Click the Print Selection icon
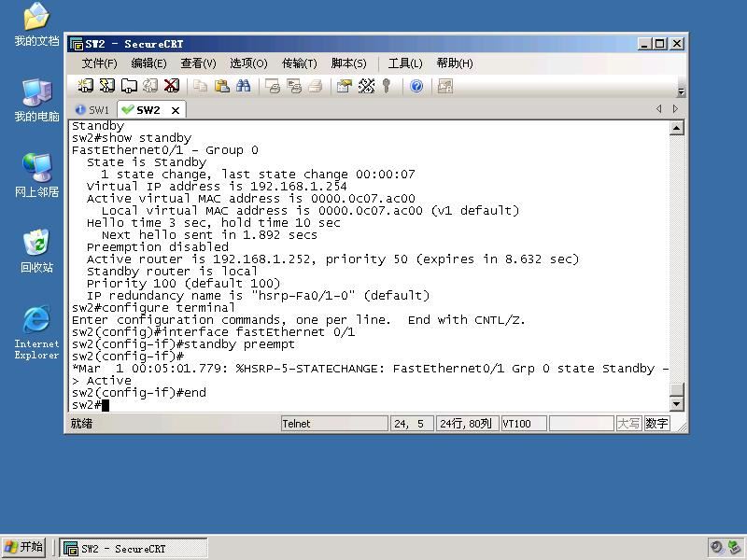 (x=294, y=86)
